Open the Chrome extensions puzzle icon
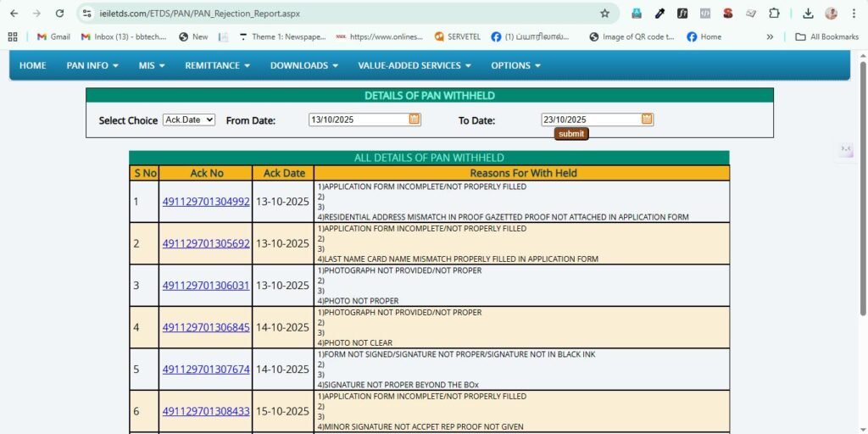Screen dimensions: 868x434 click(774, 14)
